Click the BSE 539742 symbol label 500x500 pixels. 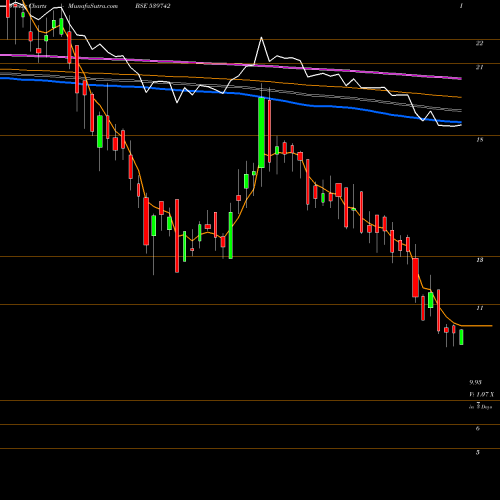click(153, 6)
